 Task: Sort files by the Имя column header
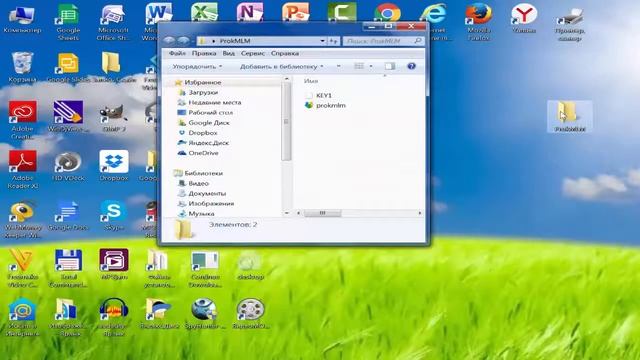[x=311, y=81]
